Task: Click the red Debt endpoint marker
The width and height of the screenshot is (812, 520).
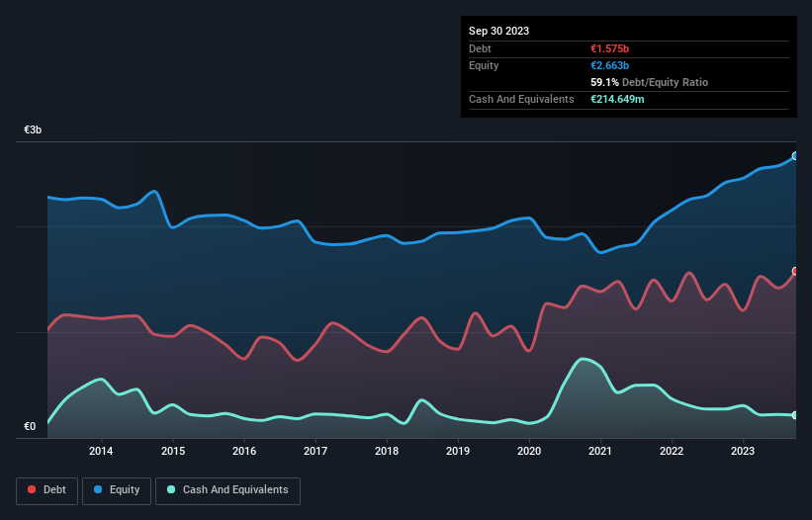Action: [795, 271]
